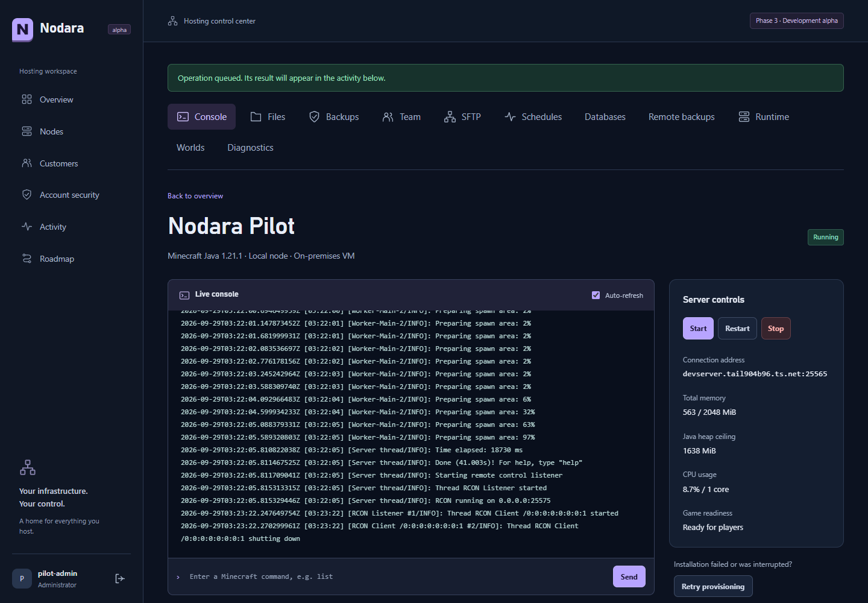This screenshot has height=603, width=868.
Task: Click the Overview grid icon in sidebar
Action: coord(27,99)
